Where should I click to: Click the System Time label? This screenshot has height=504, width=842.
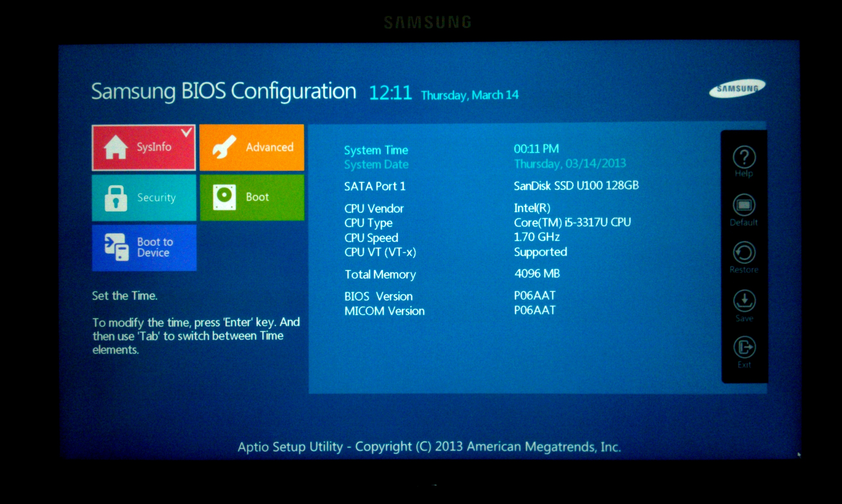click(376, 150)
